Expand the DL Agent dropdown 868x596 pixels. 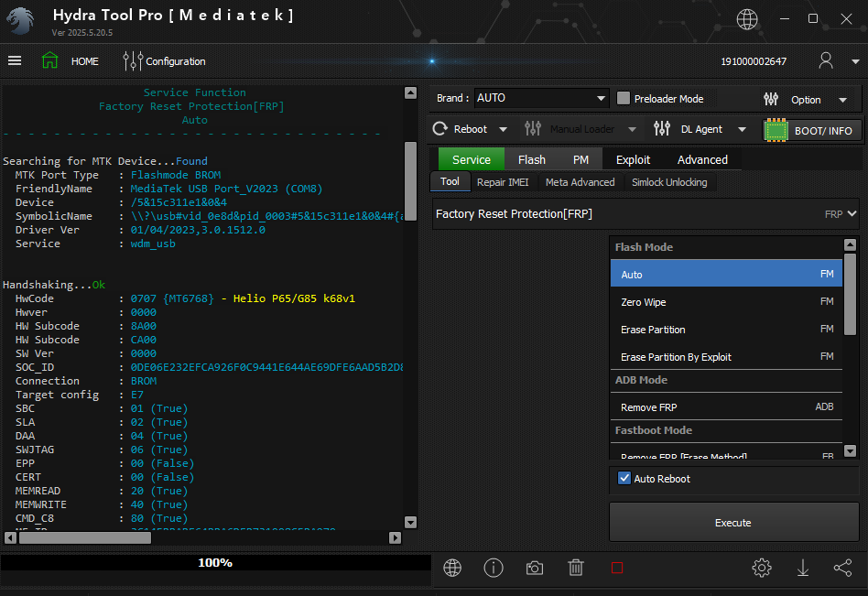tap(742, 129)
